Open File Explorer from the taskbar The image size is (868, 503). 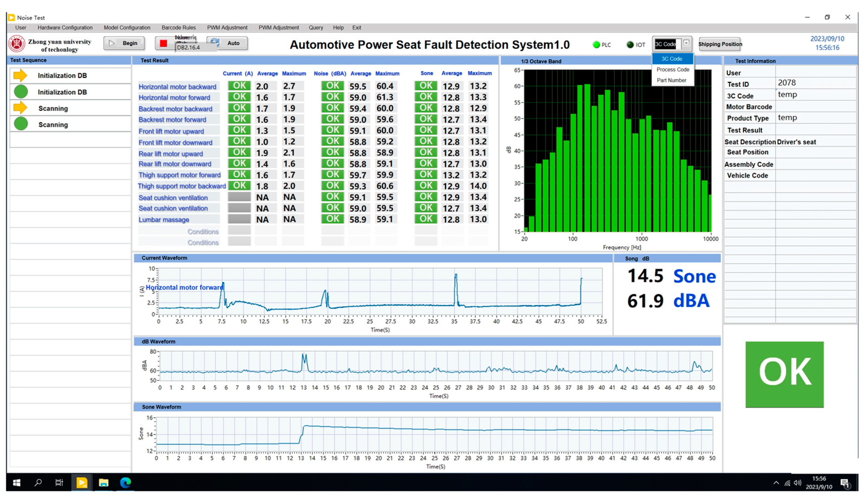[103, 483]
